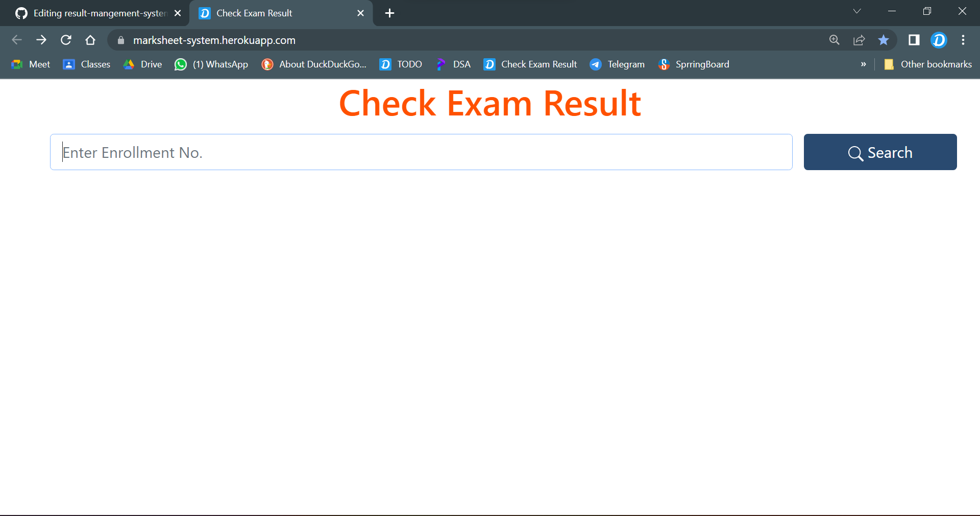Go back to the previous page

(x=17, y=40)
